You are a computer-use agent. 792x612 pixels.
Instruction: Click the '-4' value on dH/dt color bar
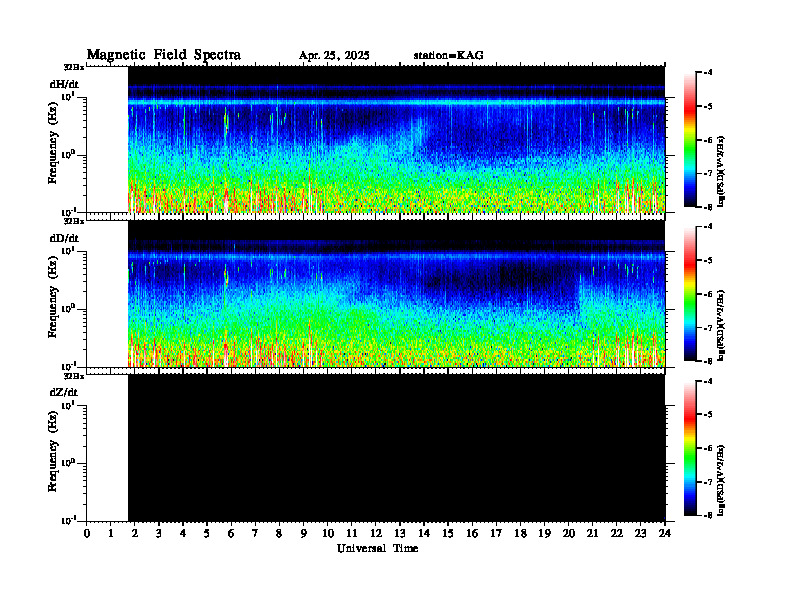(x=708, y=73)
